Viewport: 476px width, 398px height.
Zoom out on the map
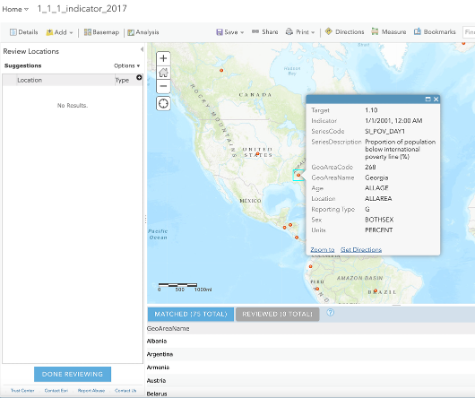(x=163, y=86)
